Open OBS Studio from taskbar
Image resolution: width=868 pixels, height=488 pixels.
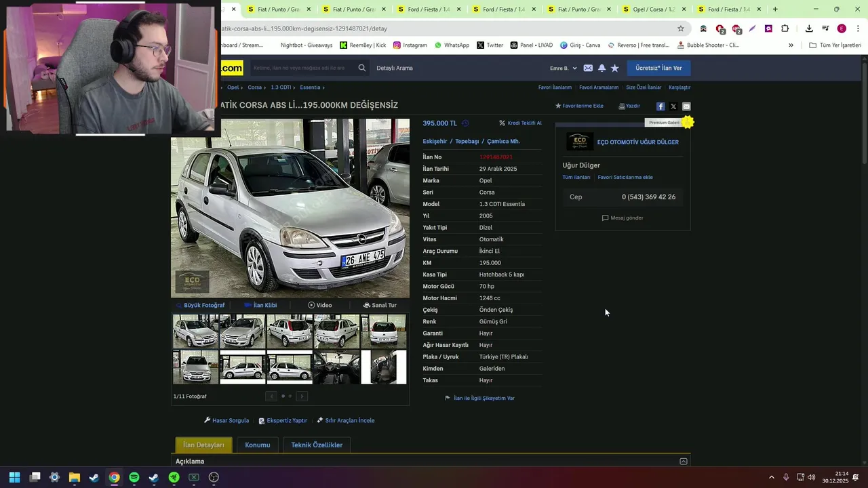pyautogui.click(x=214, y=477)
